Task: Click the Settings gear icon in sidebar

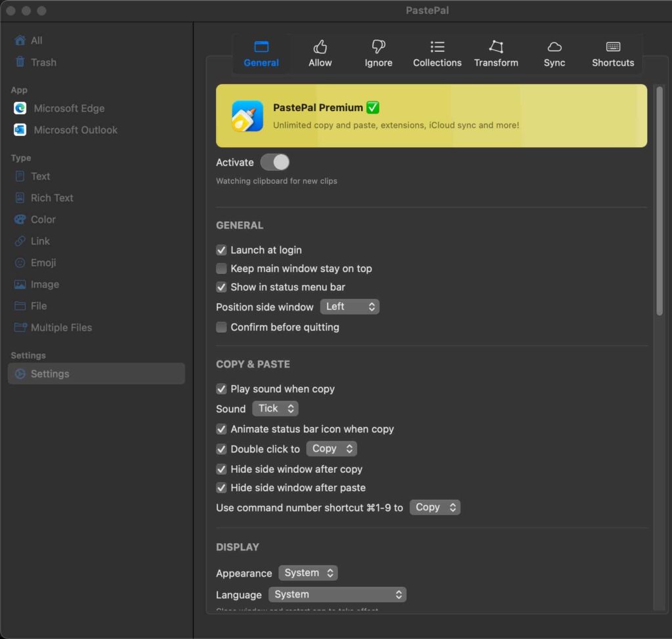Action: click(20, 374)
